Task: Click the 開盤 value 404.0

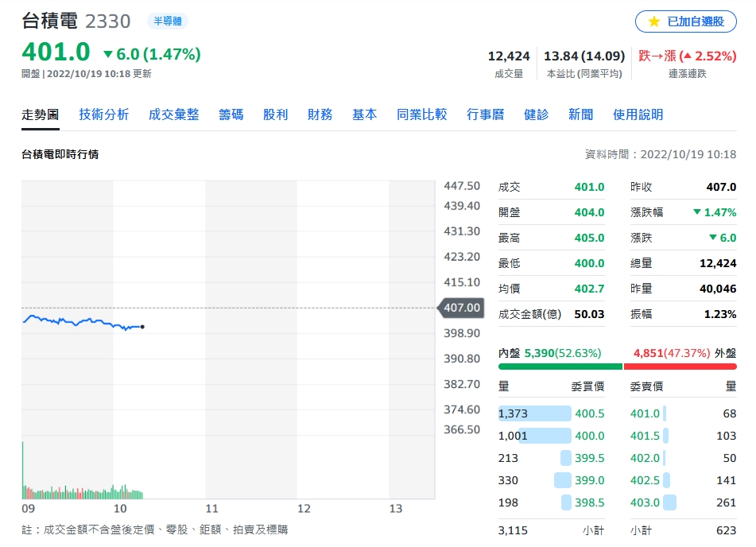Action: pos(589,212)
